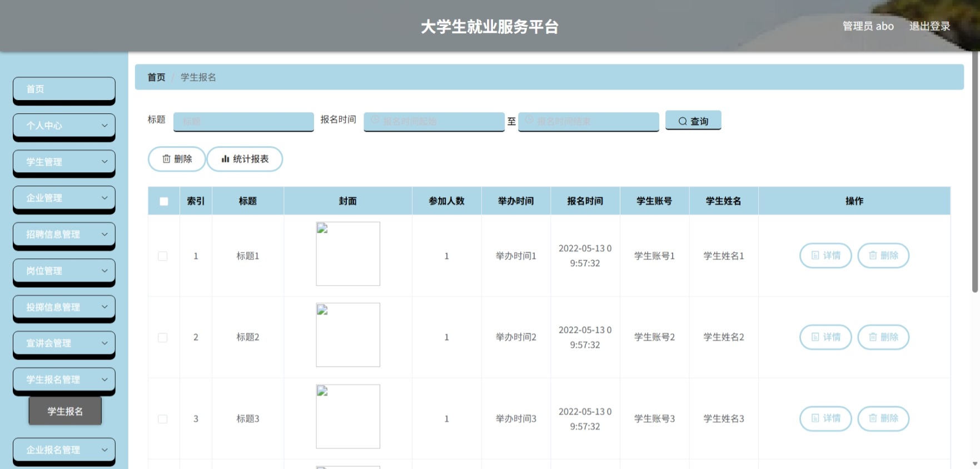Expand the 企业报名管理 sidebar menu
Viewport: 980px width, 469px height.
(64, 450)
